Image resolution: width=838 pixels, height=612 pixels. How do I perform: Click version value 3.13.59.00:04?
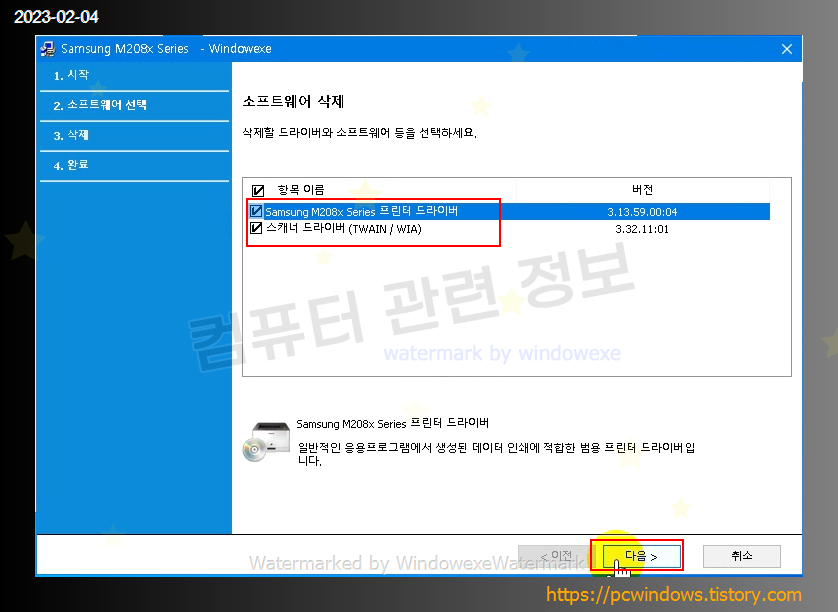coord(642,212)
